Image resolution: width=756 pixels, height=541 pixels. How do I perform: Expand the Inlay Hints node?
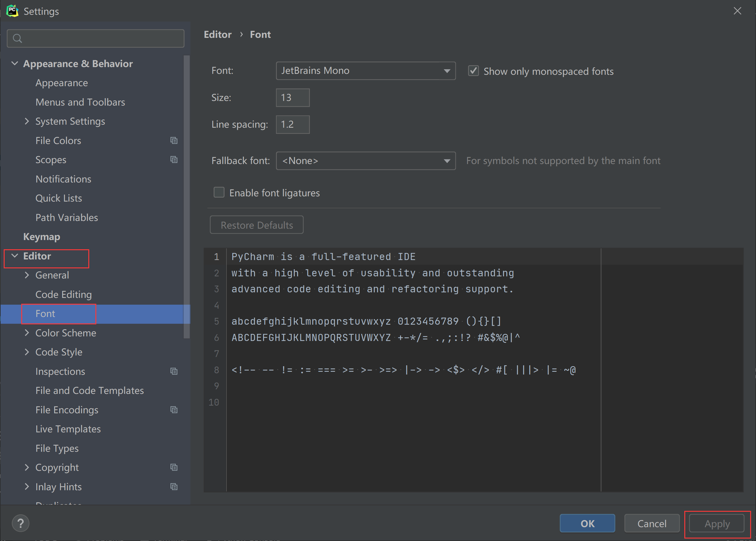coord(27,487)
